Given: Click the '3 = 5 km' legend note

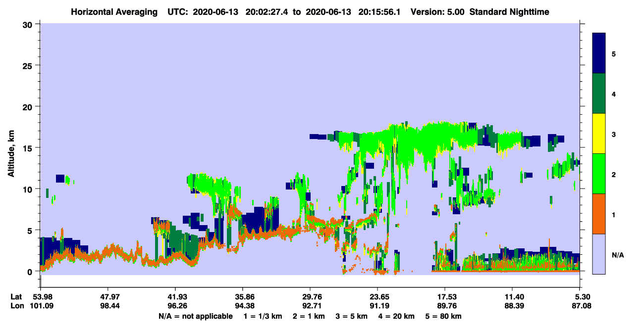Looking at the screenshot, I should coord(352,316).
